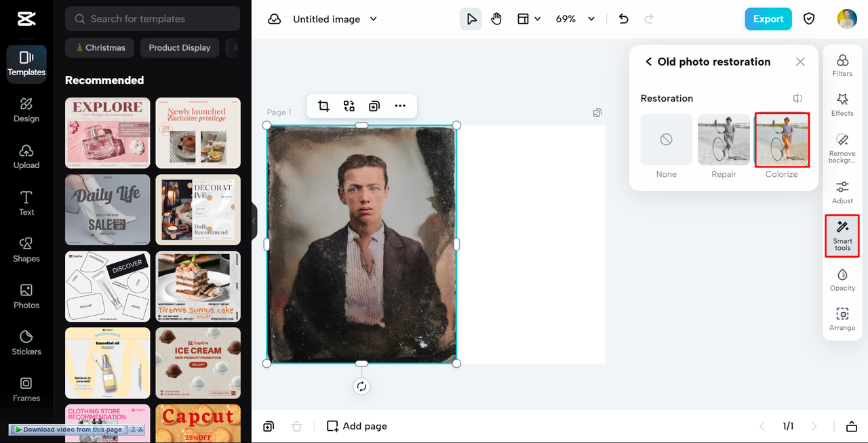Select the Product Display category chip
Viewport: 868px width, 443px height.
coord(180,47)
